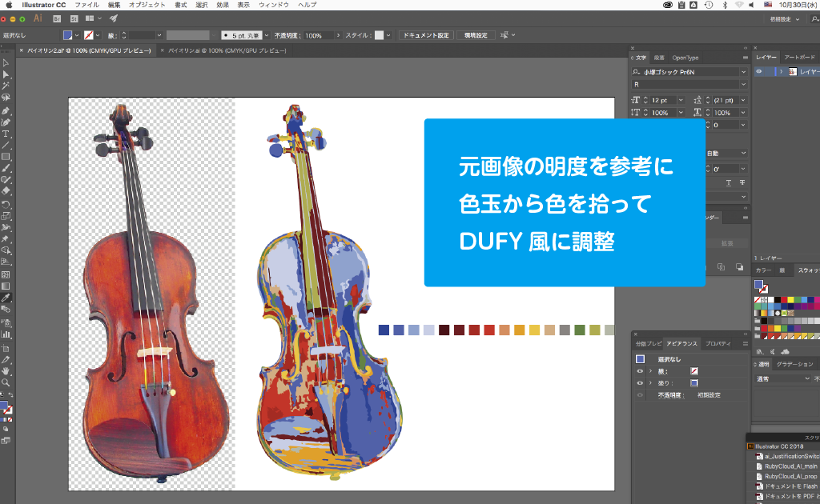Open the スタイル graphic style dropdown
The height and width of the screenshot is (504, 820).
click(x=388, y=35)
